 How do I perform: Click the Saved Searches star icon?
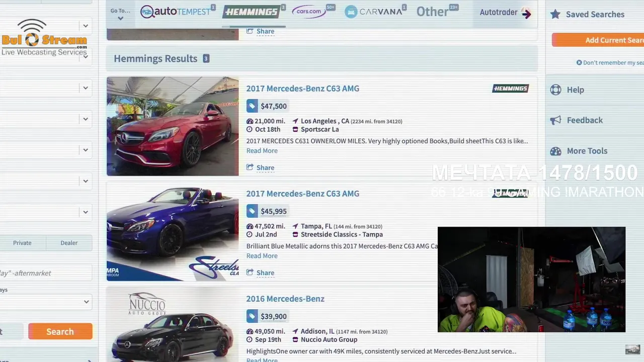coord(555,14)
